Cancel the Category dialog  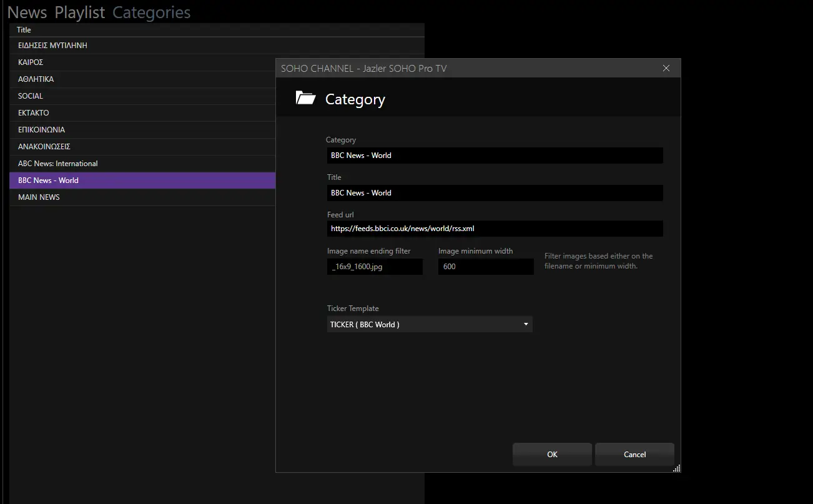pos(634,455)
